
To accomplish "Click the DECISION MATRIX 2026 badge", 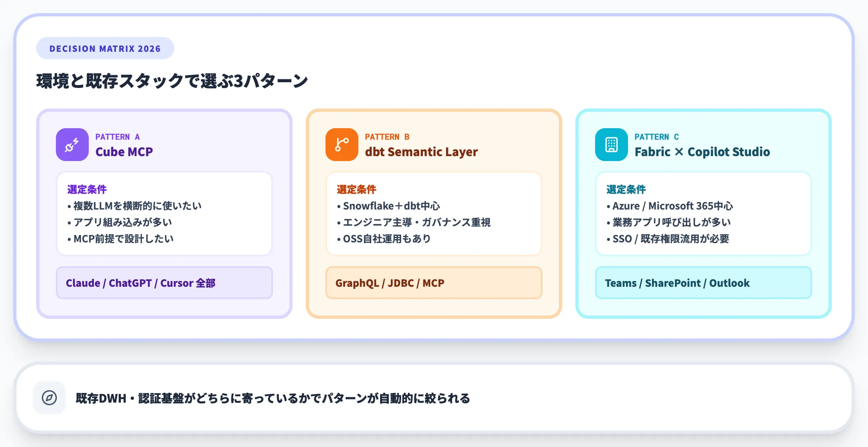I will (x=105, y=48).
